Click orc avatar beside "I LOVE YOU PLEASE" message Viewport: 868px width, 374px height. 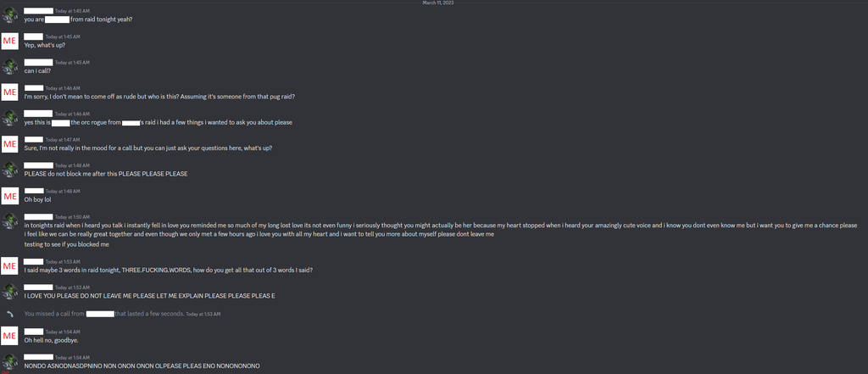click(x=9, y=292)
